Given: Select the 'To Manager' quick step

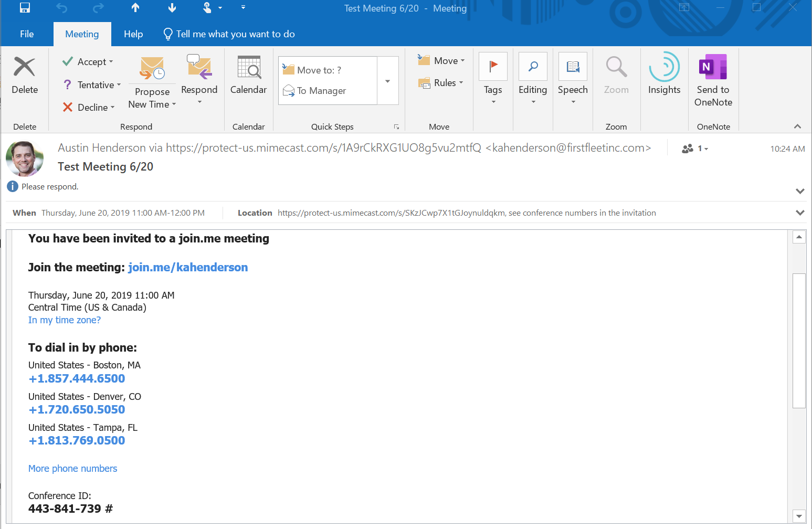Looking at the screenshot, I should (x=328, y=91).
